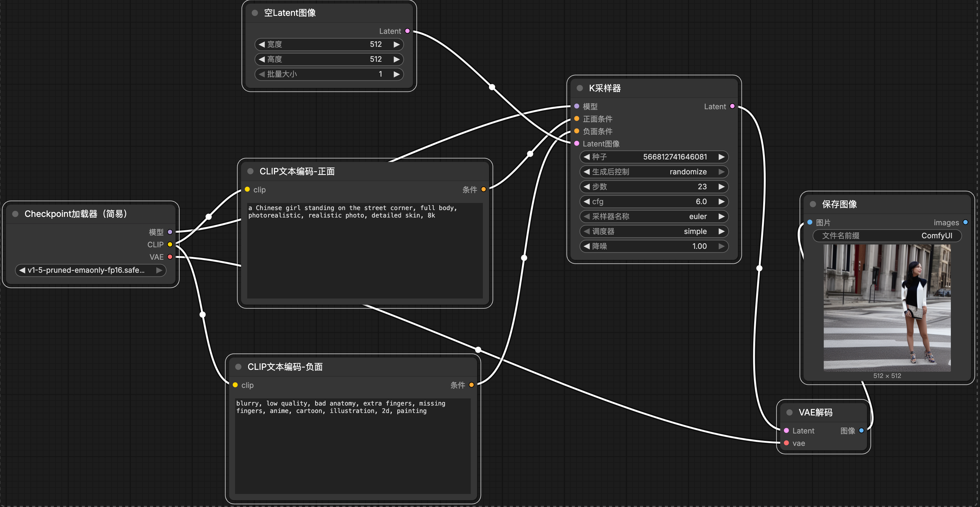Edit the negative prompt text box
980x507 pixels.
[353, 446]
